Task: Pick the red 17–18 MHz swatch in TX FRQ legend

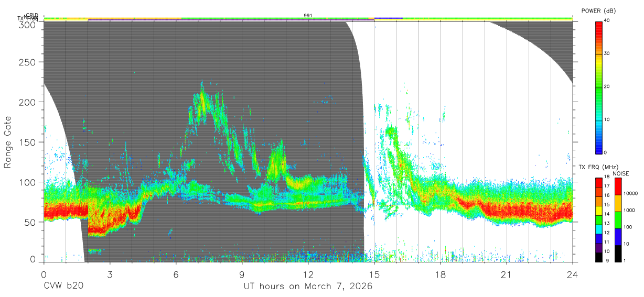Action: coord(599,183)
